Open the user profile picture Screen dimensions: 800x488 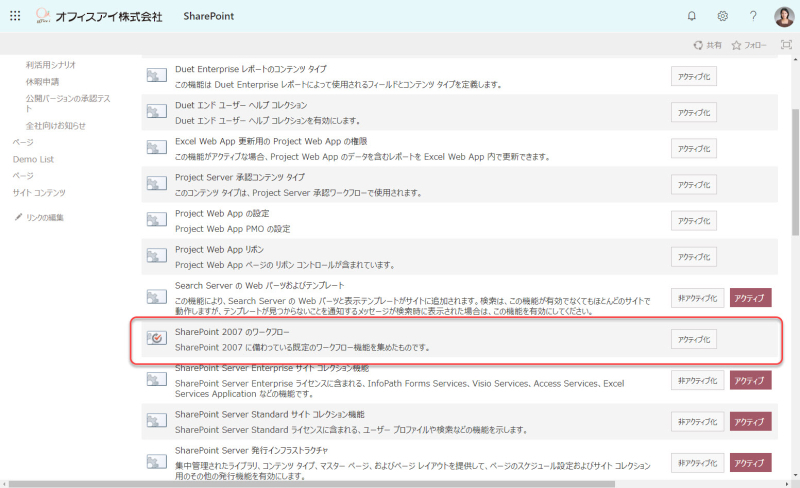[784, 16]
